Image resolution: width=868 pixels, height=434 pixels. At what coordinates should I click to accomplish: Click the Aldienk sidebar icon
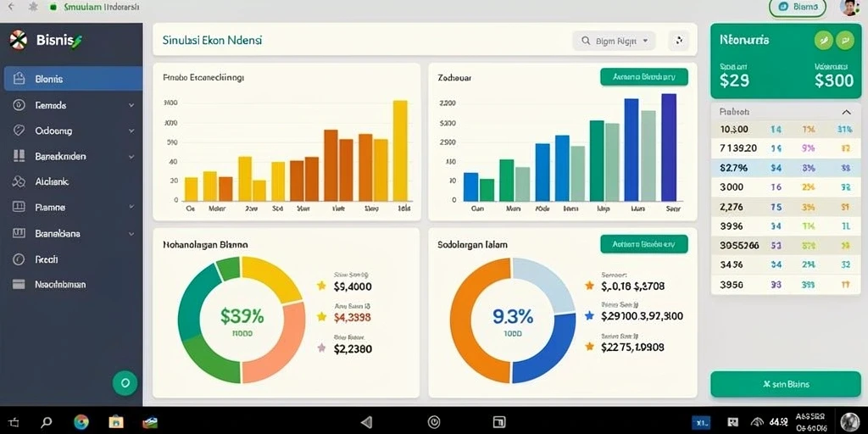coord(19,181)
